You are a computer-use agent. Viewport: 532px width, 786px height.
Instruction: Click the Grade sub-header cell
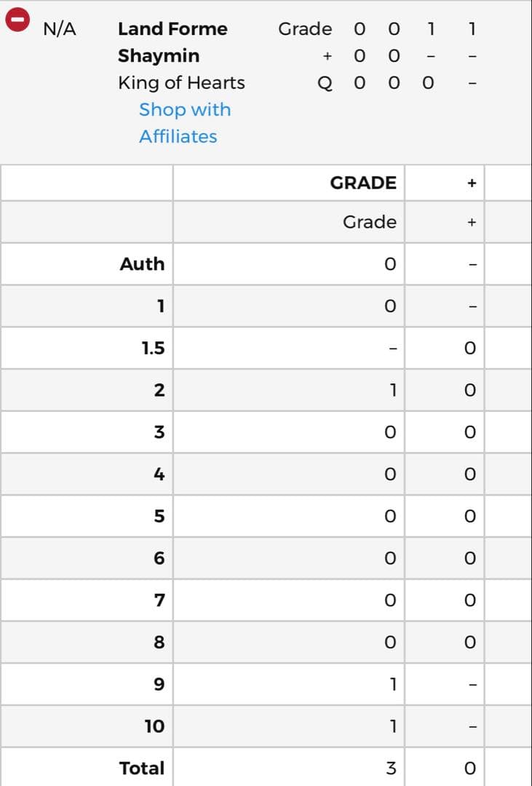(370, 222)
